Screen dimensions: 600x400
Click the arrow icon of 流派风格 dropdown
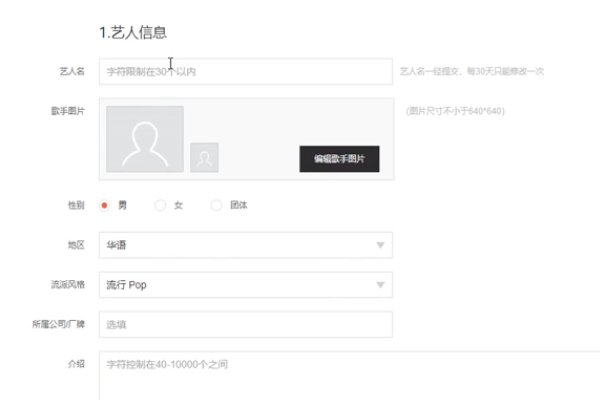tap(380, 285)
